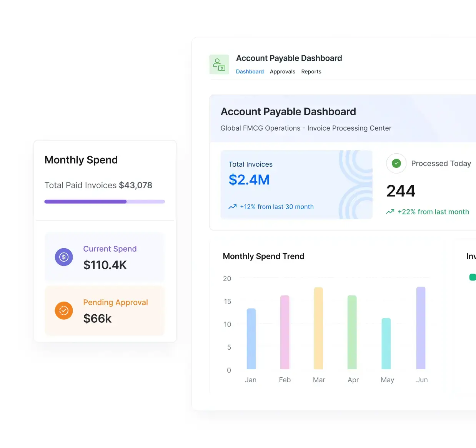The image size is (476, 448).
Task: Click the blue trend arrow under Total Invoices
Action: coord(232,207)
